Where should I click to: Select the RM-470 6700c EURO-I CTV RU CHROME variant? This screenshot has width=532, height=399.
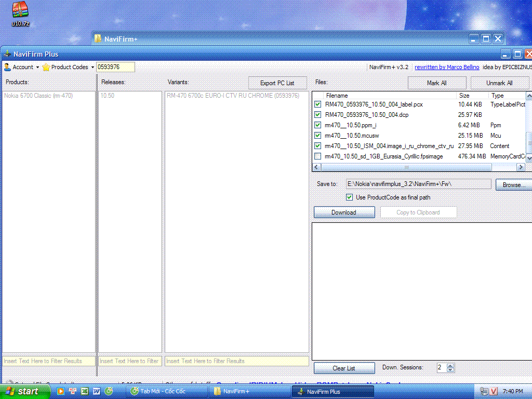click(x=233, y=96)
